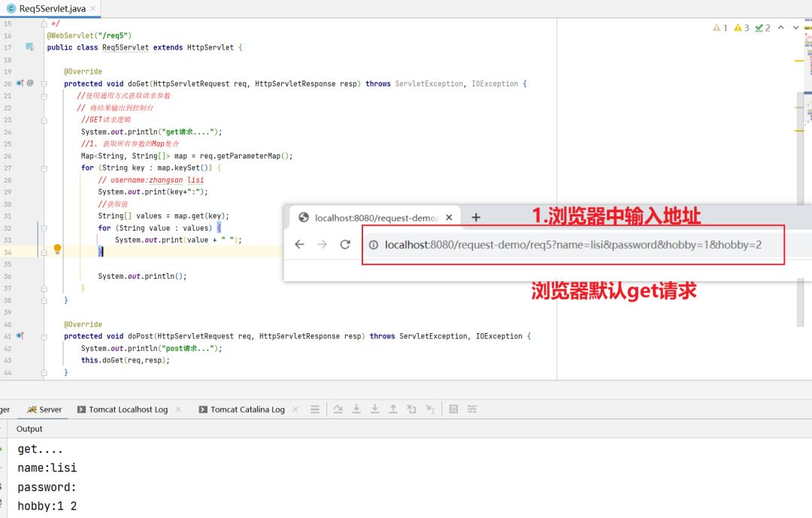Click the site information icon in address bar

pyautogui.click(x=374, y=245)
